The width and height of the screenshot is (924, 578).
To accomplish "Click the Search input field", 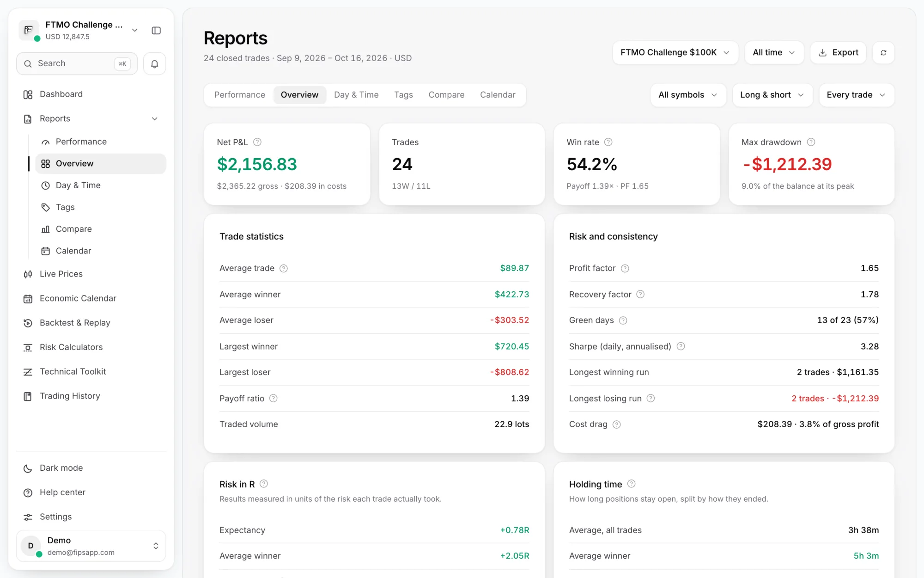I will click(x=77, y=64).
